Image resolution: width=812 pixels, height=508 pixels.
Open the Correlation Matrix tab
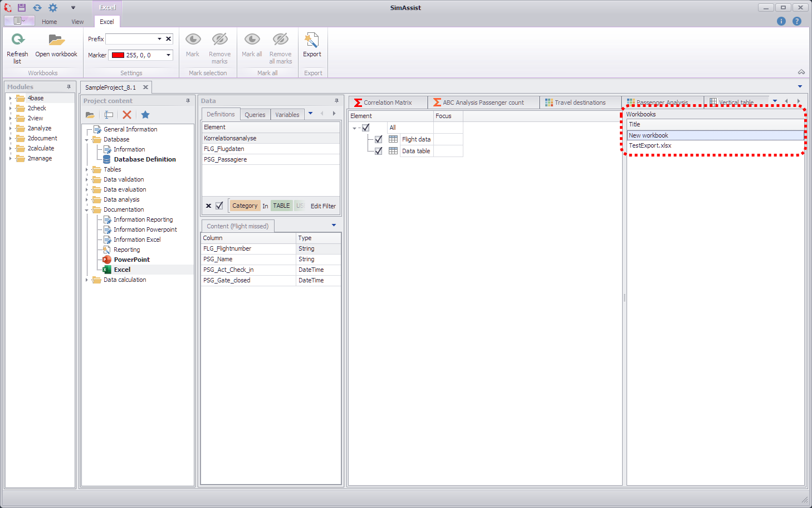coord(388,102)
